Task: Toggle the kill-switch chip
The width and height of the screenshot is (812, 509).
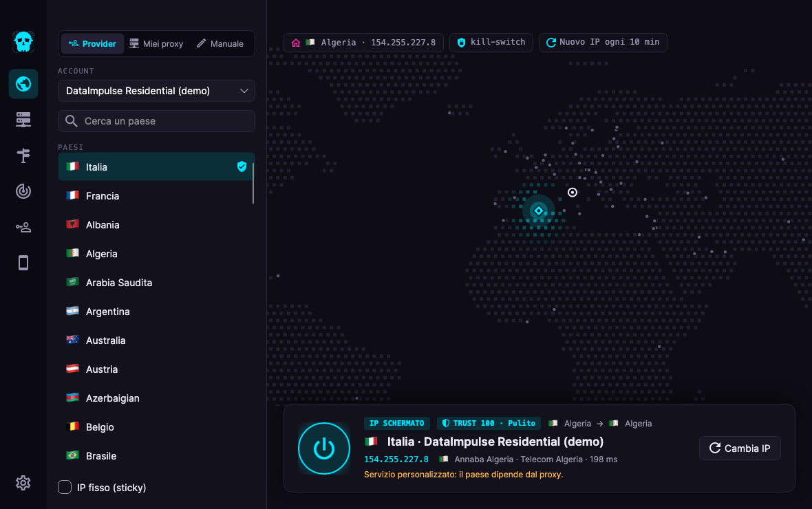Action: (491, 43)
